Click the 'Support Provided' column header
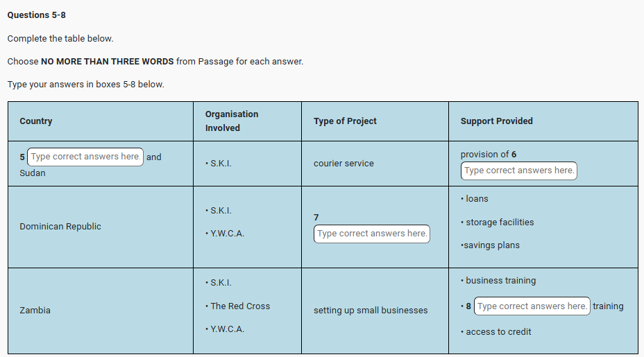Image resolution: width=644 pixels, height=357 pixels. pos(496,121)
